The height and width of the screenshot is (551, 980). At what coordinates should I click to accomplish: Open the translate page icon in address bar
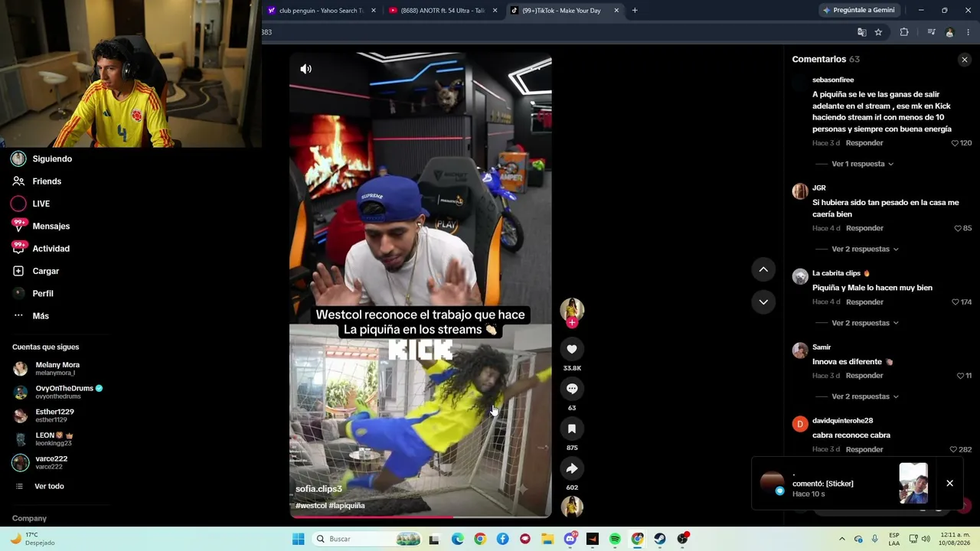coord(861,32)
